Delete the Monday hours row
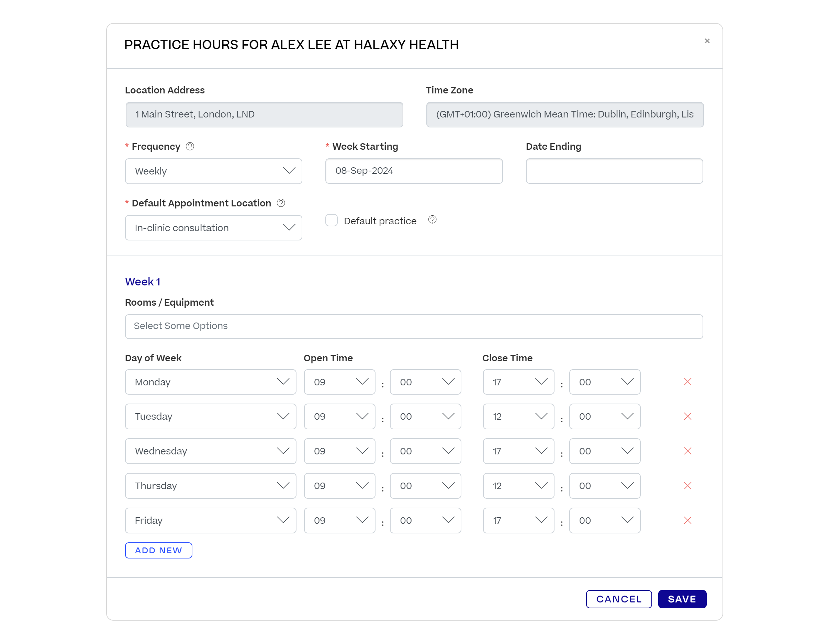829x644 pixels. click(x=687, y=382)
